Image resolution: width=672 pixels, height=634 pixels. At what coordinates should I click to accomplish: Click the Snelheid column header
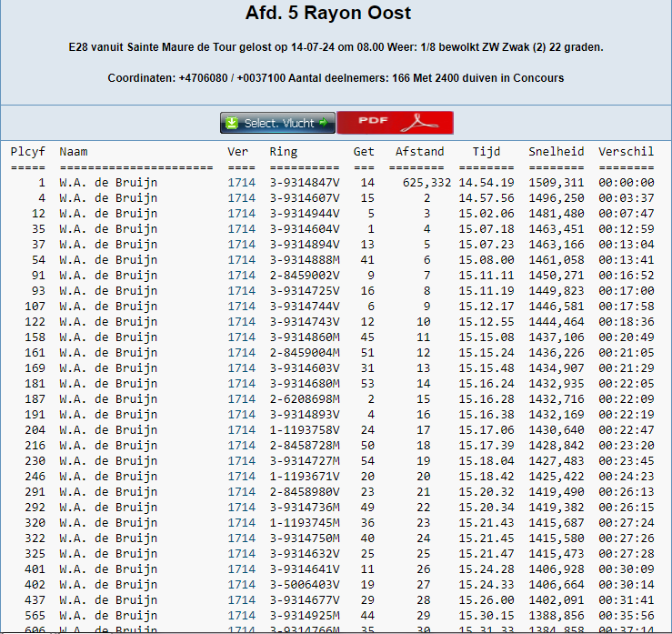[557, 152]
